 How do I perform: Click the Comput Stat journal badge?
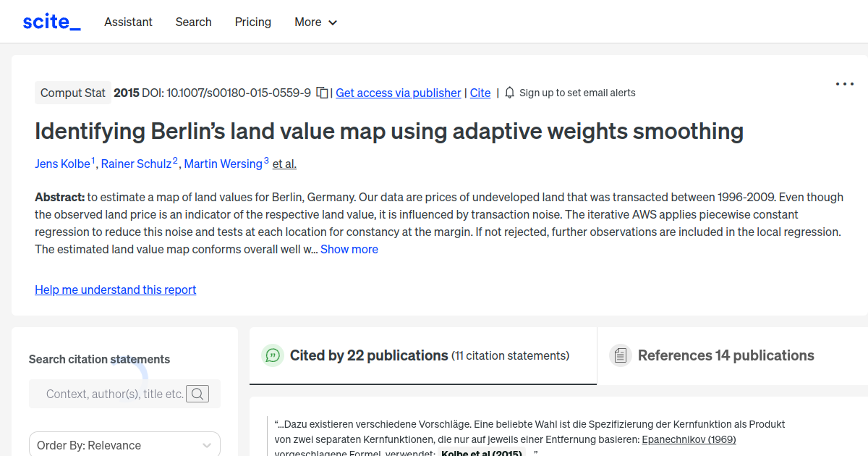72,93
